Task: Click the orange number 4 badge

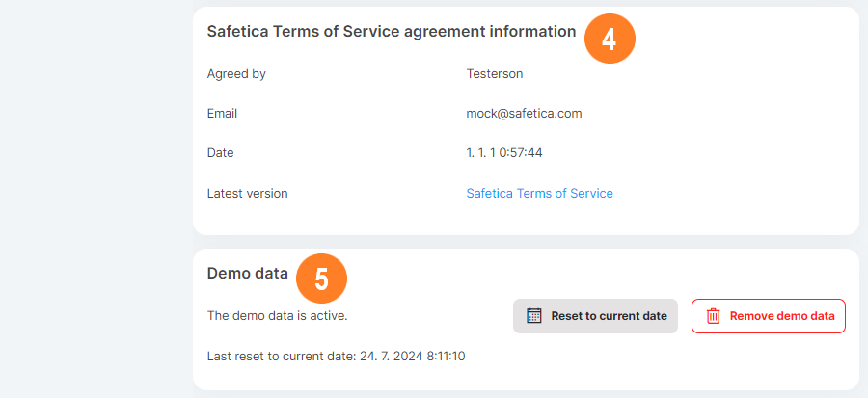Action: (x=609, y=39)
